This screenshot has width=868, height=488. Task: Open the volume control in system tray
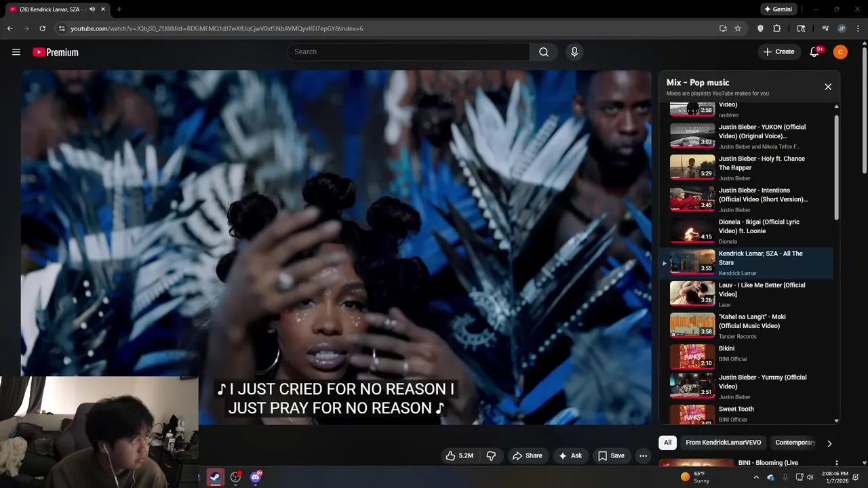click(810, 477)
